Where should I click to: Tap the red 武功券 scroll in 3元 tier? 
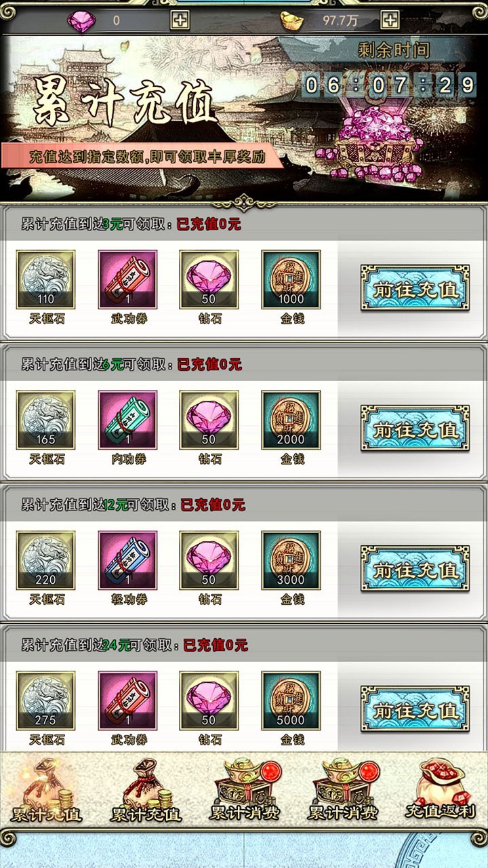(x=127, y=280)
